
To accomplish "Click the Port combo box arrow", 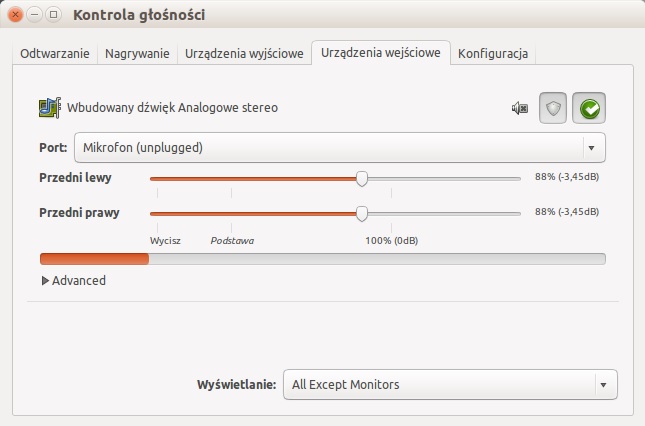I will tap(592, 148).
